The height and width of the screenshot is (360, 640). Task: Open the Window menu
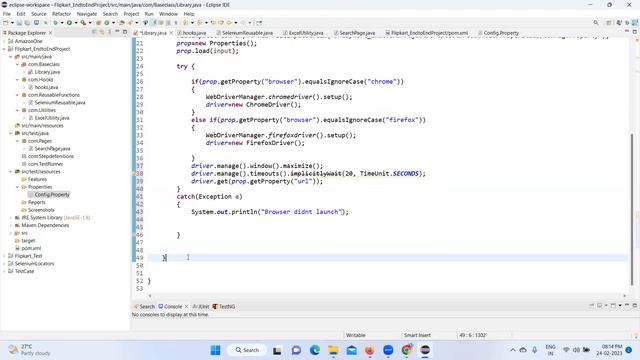168,13
